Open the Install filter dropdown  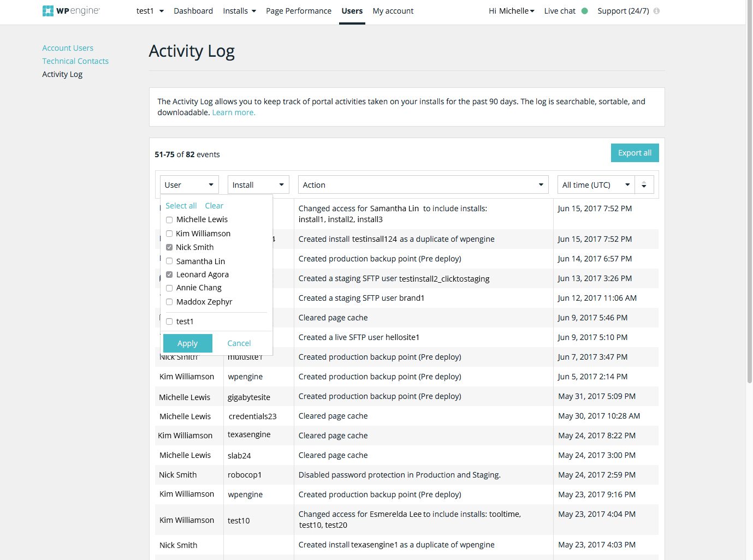(258, 185)
